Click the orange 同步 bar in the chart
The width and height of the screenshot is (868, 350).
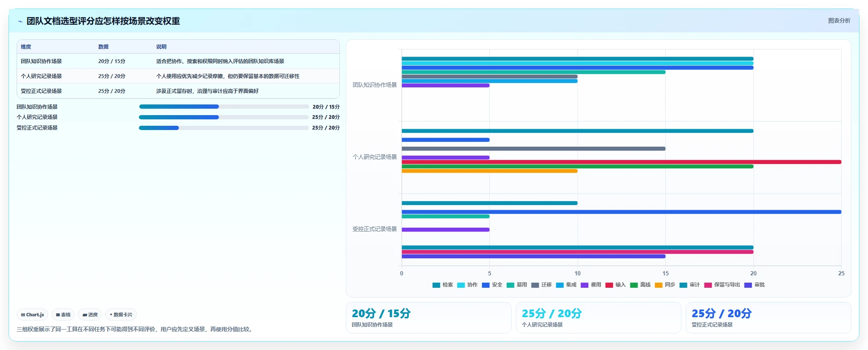pos(489,171)
